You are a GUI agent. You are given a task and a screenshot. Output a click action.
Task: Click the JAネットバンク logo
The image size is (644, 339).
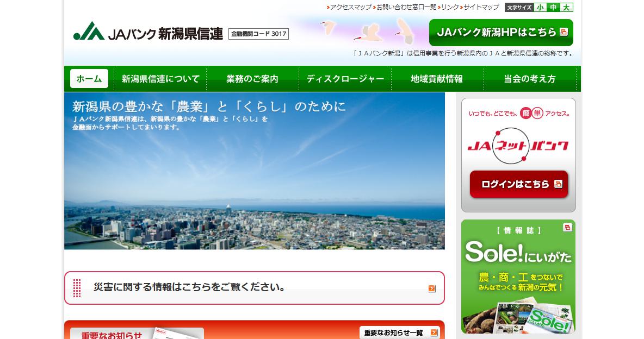tap(518, 146)
